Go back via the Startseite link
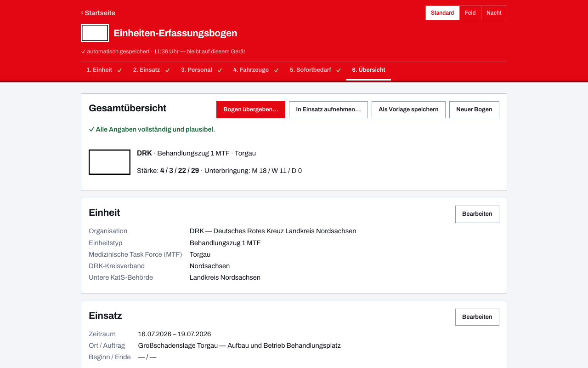Viewport: 588px width, 368px height. click(98, 13)
